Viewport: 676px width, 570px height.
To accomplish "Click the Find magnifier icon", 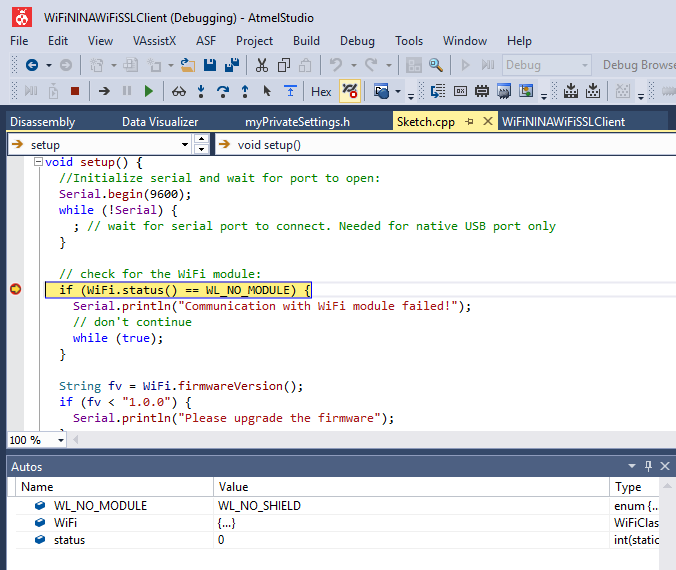I will click(x=436, y=65).
